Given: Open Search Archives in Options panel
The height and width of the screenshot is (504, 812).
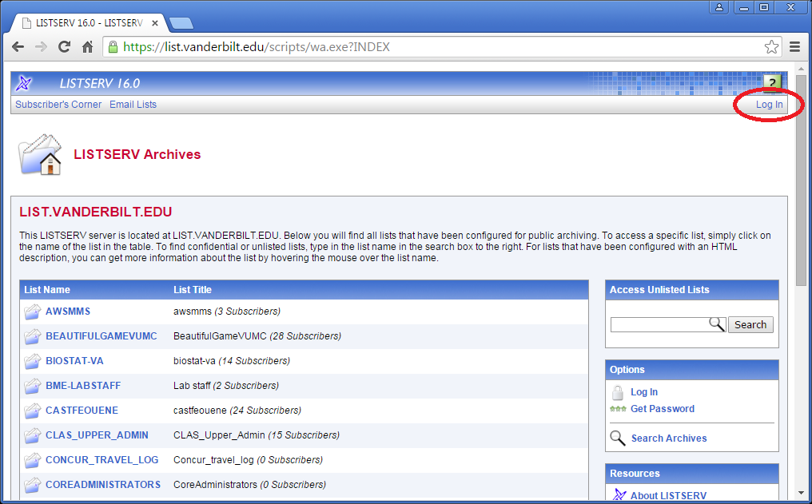Looking at the screenshot, I should (x=668, y=439).
